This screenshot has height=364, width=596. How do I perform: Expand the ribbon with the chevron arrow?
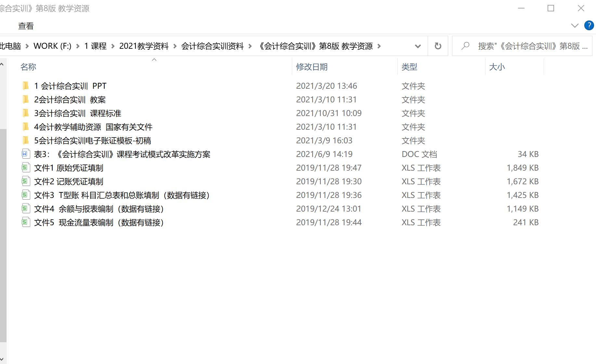pos(575,26)
